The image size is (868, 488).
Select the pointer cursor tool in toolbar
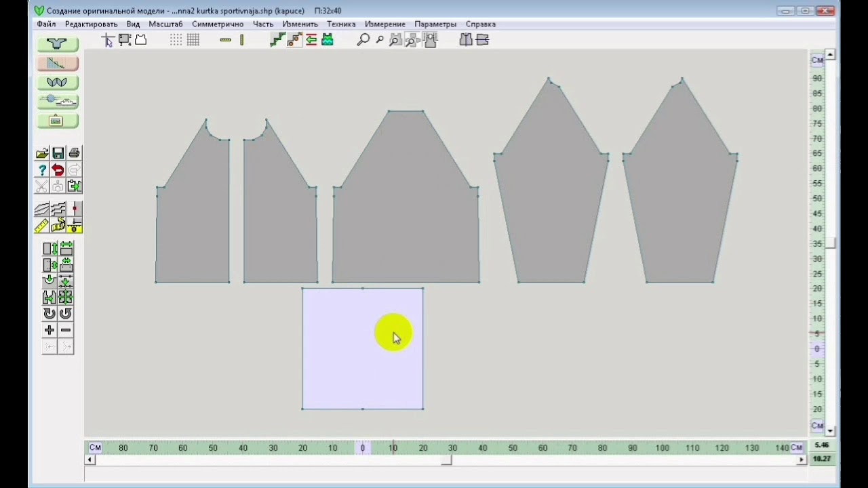(108, 40)
